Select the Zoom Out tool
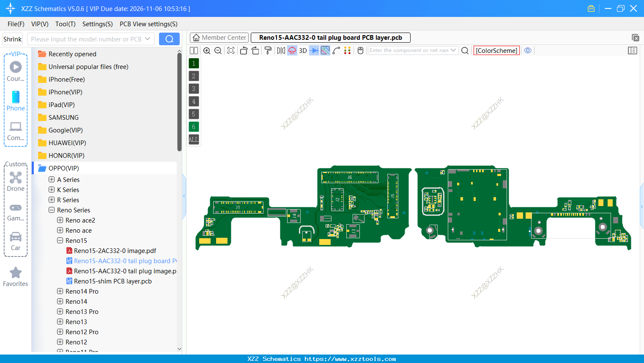The image size is (644, 363). [217, 50]
